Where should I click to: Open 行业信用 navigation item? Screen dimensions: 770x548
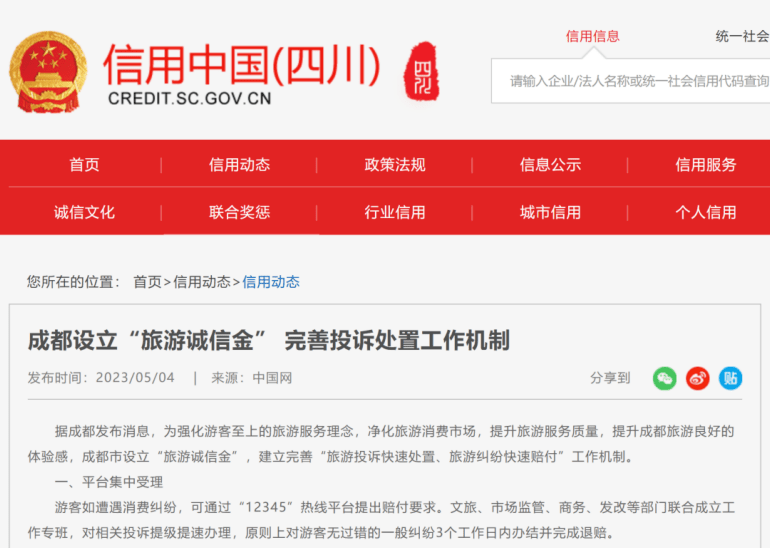(x=395, y=212)
